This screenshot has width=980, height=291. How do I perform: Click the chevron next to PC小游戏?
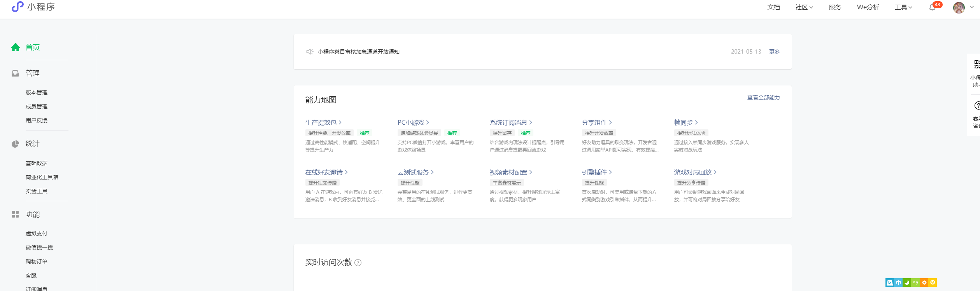point(428,122)
